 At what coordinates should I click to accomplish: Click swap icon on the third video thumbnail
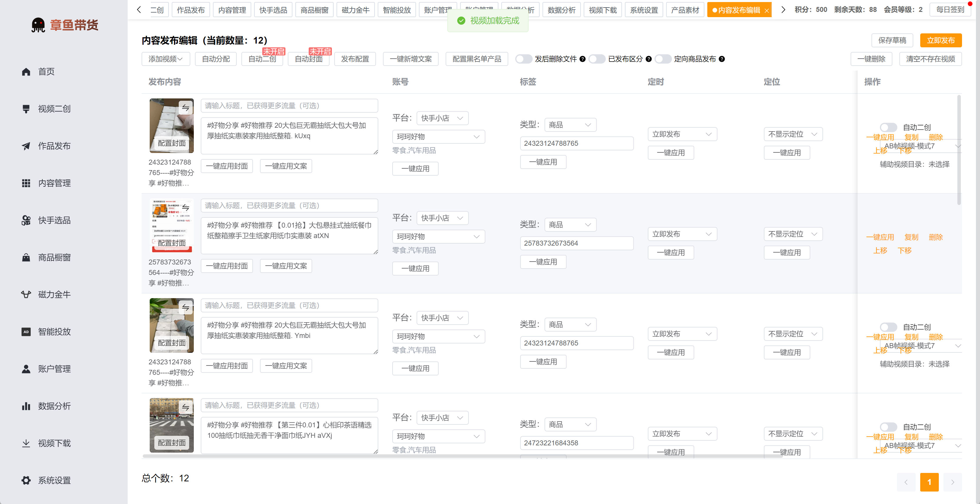click(186, 307)
